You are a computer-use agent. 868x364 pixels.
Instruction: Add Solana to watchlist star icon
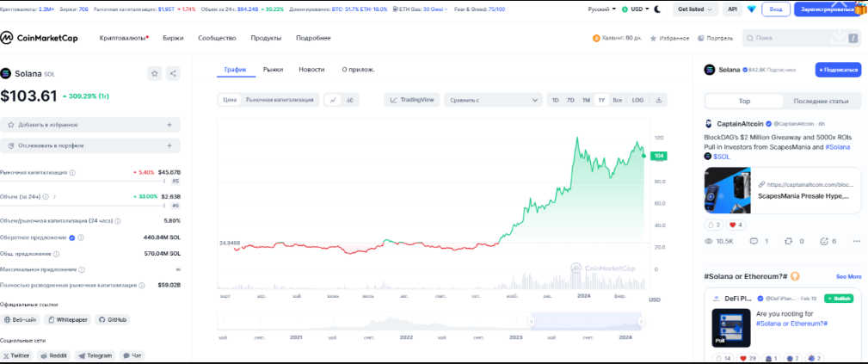coord(155,73)
